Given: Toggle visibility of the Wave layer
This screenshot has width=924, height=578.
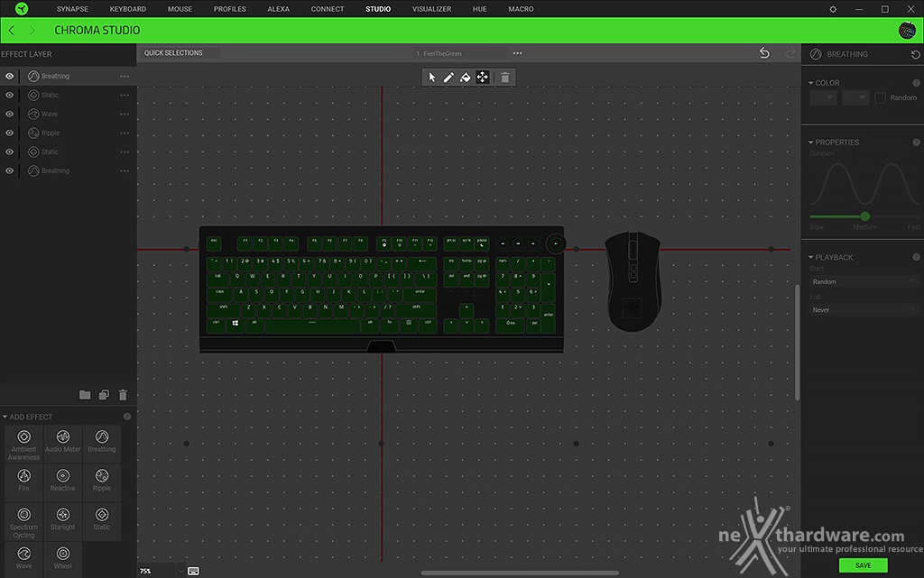Looking at the screenshot, I should (x=9, y=115).
